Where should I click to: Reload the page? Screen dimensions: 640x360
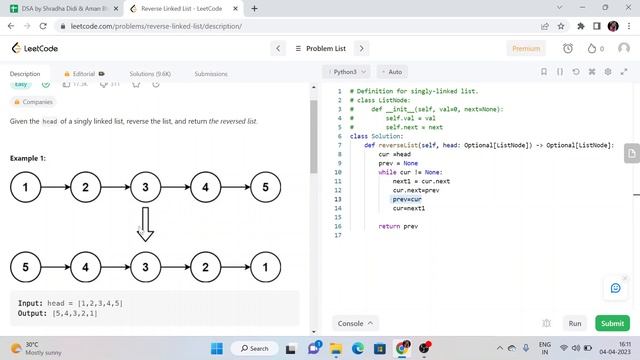click(43, 26)
